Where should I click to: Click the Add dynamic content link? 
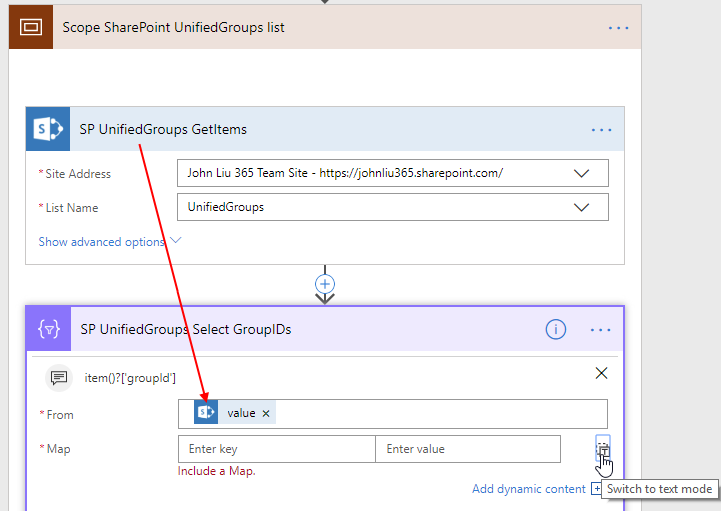pyautogui.click(x=528, y=489)
